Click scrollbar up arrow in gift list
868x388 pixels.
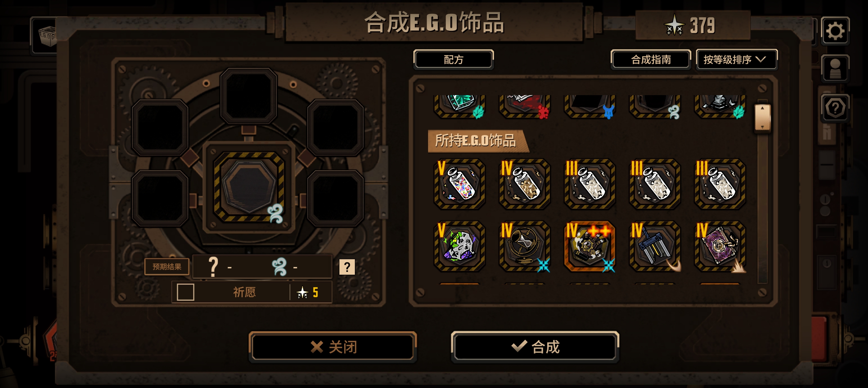(x=762, y=109)
